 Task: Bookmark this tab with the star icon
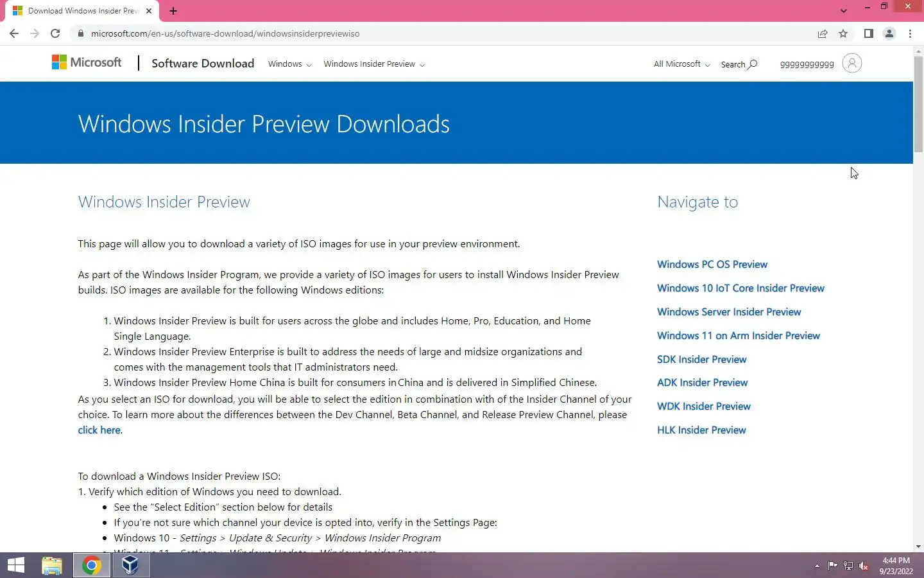(x=843, y=33)
